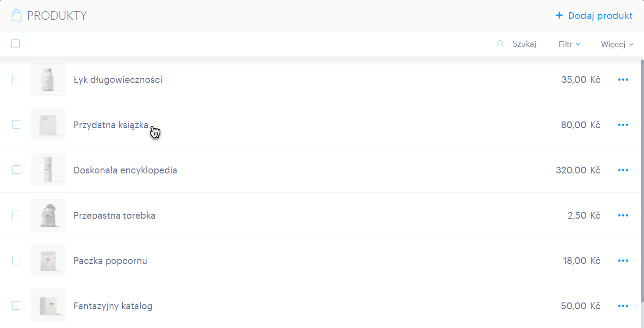Open the Więcej dropdown menu

[x=617, y=44]
